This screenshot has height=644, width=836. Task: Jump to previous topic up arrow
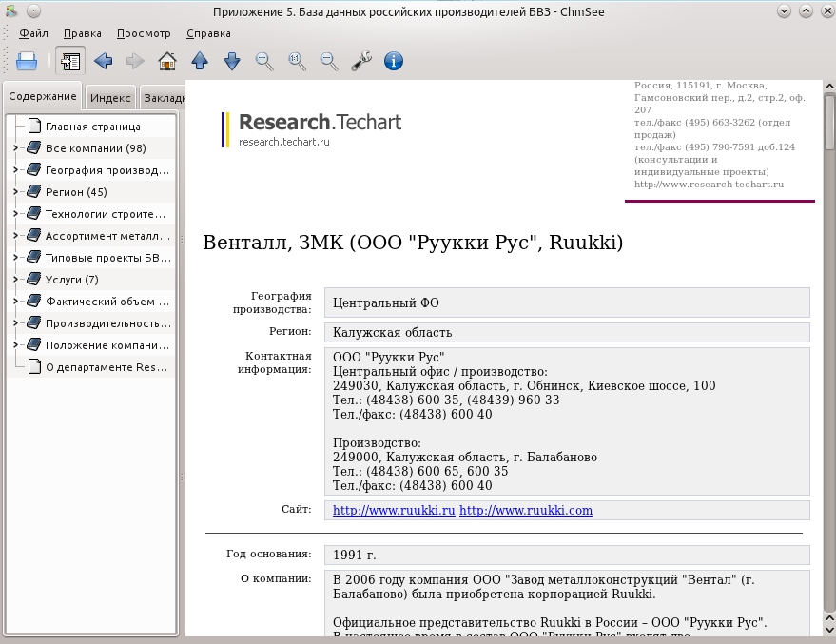click(200, 61)
